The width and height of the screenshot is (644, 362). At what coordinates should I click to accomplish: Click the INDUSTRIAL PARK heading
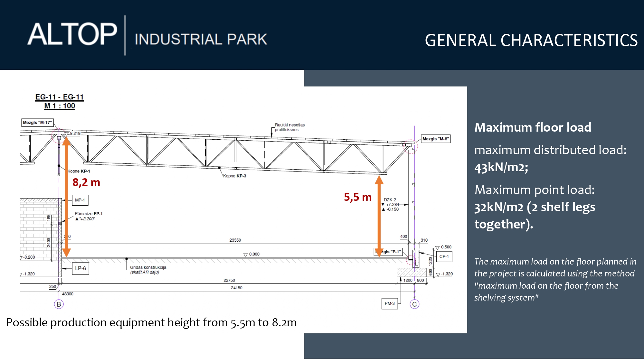click(201, 39)
